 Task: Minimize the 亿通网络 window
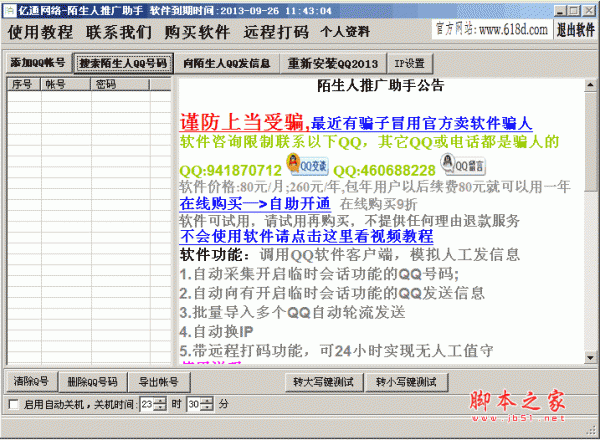coord(560,11)
